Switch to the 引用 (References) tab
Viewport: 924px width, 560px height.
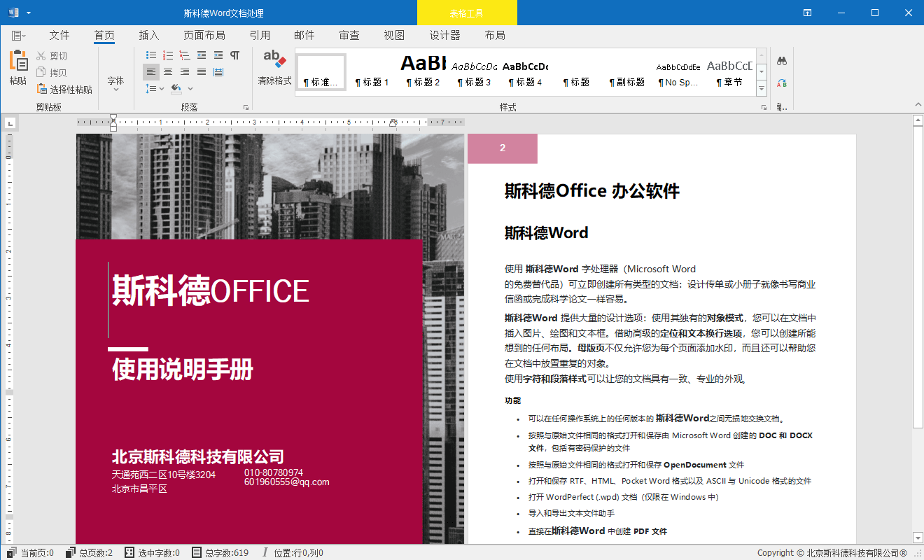[x=260, y=35]
